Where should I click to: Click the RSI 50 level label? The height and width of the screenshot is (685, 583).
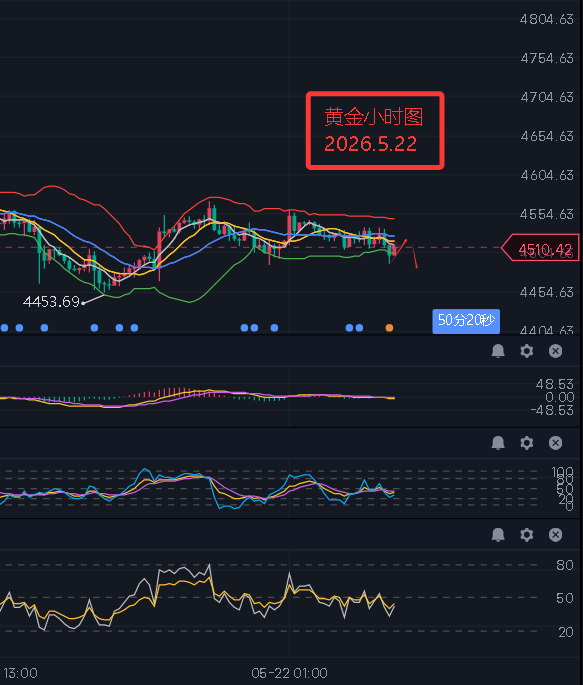point(565,598)
